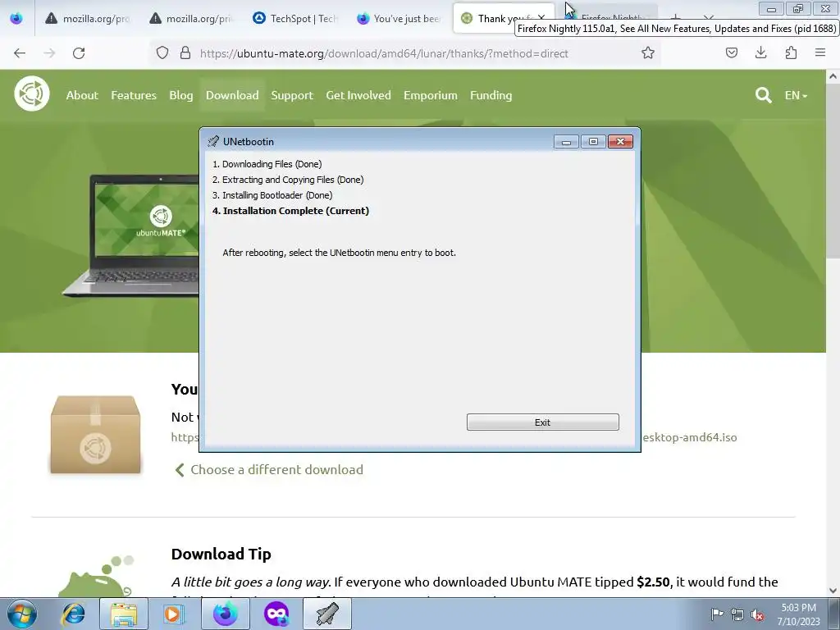Viewport: 840px width, 630px height.
Task: Click the UNetbootin taskbar icon
Action: tap(327, 614)
